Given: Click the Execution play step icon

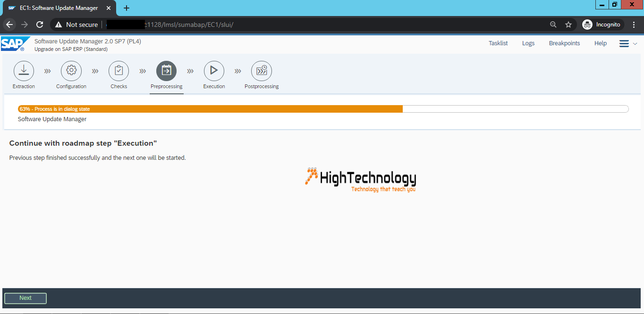Looking at the screenshot, I should [214, 71].
